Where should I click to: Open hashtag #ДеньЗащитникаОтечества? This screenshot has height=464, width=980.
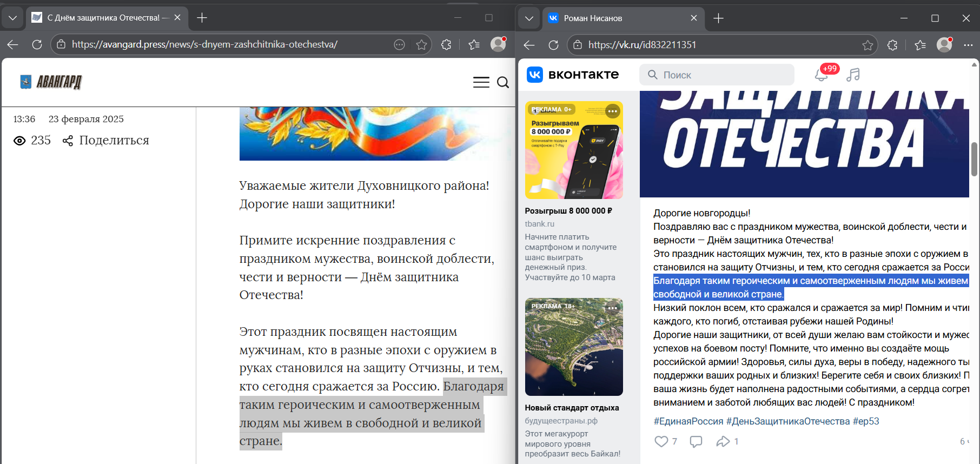(788, 421)
